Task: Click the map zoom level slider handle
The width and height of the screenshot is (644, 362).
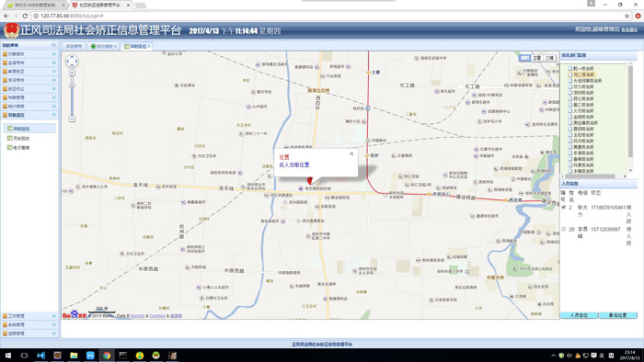Action: [72, 86]
